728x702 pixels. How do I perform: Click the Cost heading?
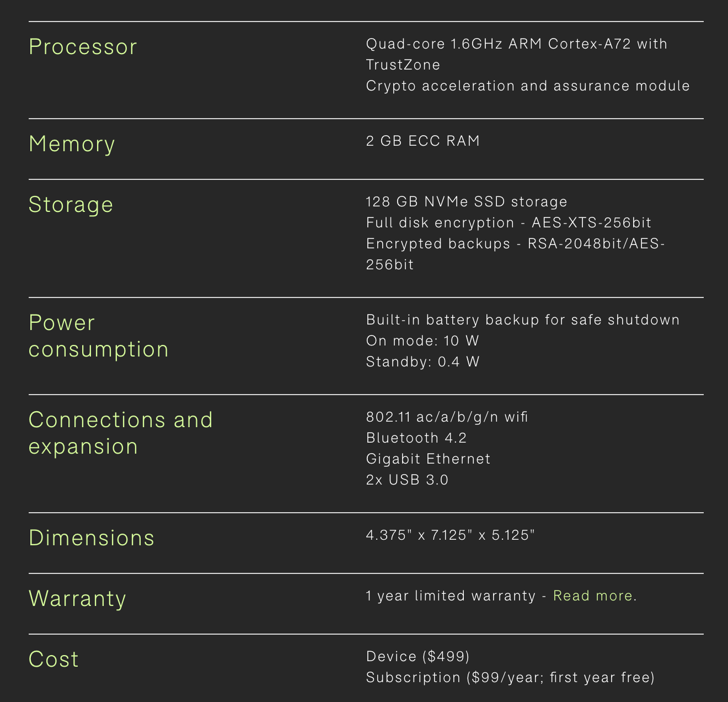pos(53,660)
